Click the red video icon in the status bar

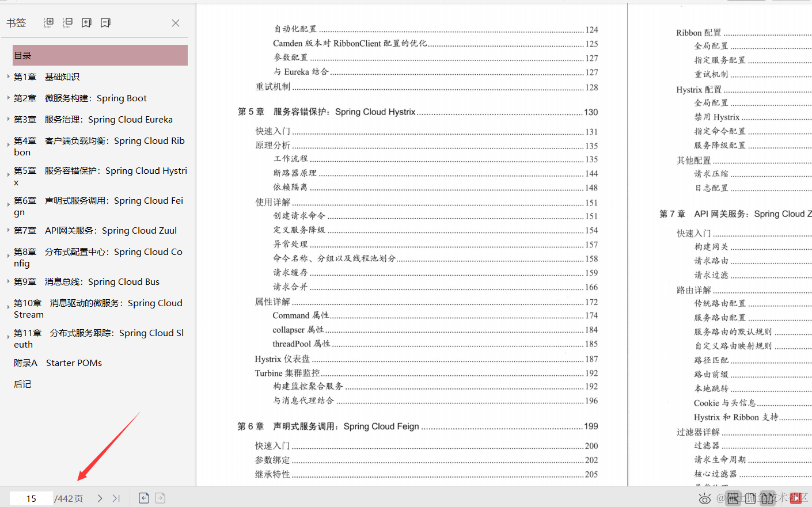pyautogui.click(x=796, y=498)
